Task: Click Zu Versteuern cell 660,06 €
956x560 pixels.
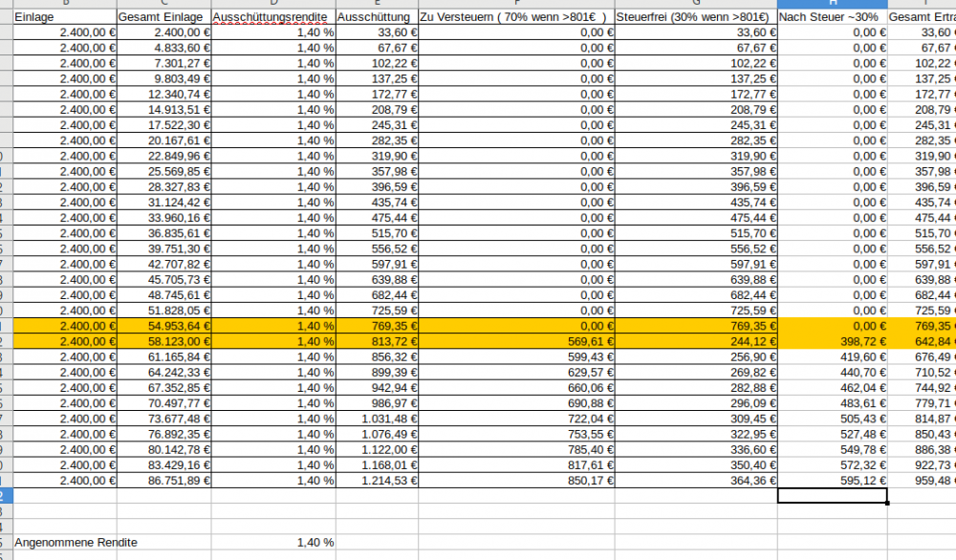Action: (x=516, y=388)
